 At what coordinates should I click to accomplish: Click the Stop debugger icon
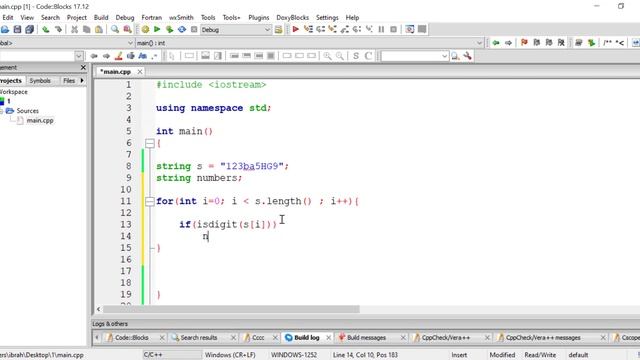pyautogui.click(x=393, y=29)
